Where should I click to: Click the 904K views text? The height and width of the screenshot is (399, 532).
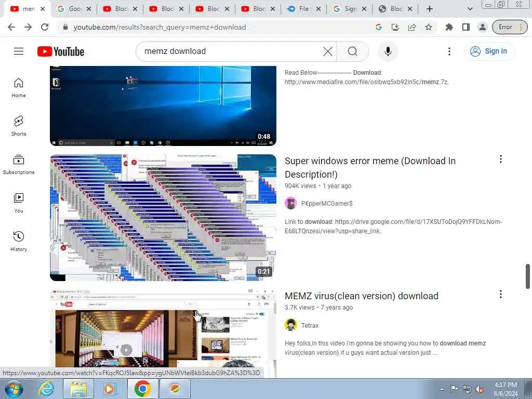[x=300, y=186]
